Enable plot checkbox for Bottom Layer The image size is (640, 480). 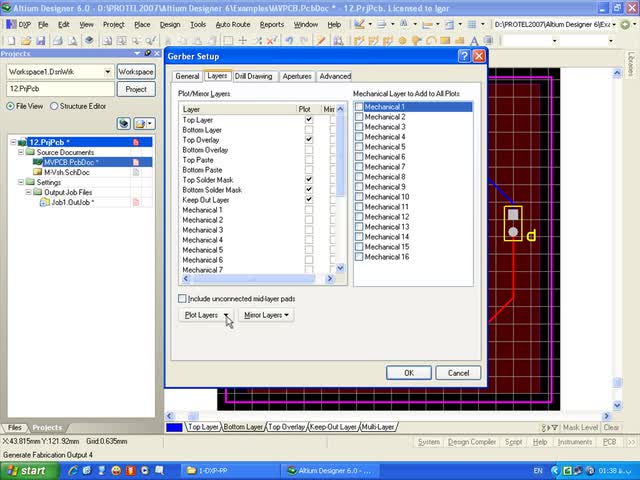point(309,131)
